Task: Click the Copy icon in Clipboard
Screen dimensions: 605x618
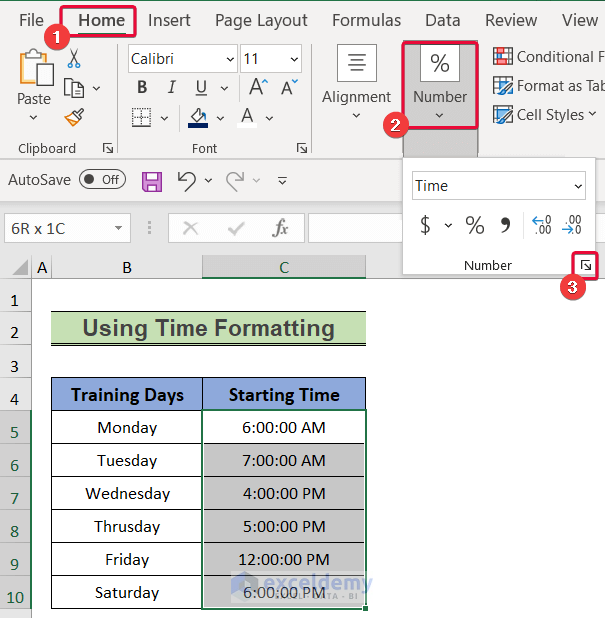Action: pyautogui.click(x=74, y=88)
